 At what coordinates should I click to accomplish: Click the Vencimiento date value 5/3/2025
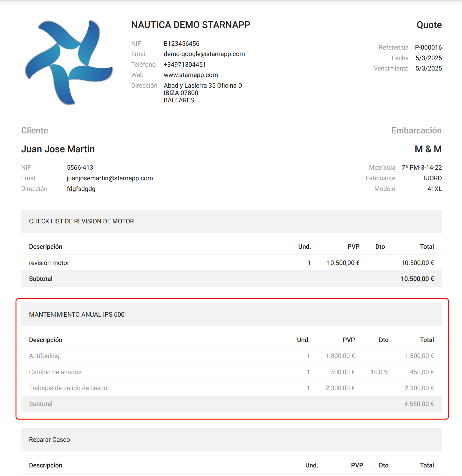coord(429,68)
